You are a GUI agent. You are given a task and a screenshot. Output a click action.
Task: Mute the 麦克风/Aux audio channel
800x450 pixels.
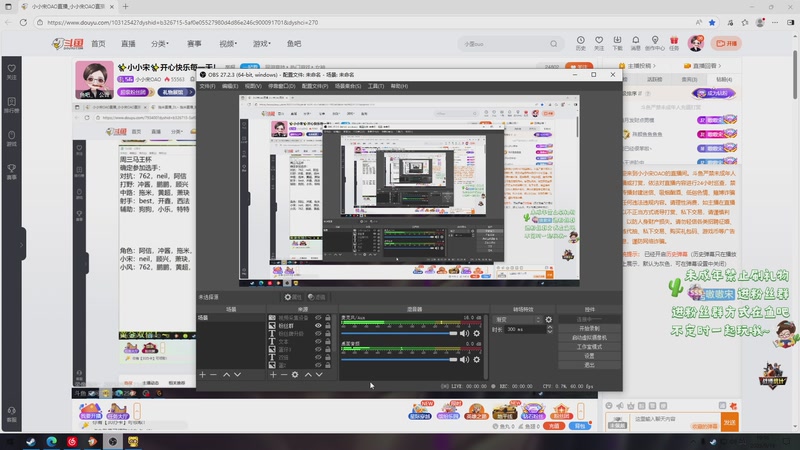[x=464, y=333]
